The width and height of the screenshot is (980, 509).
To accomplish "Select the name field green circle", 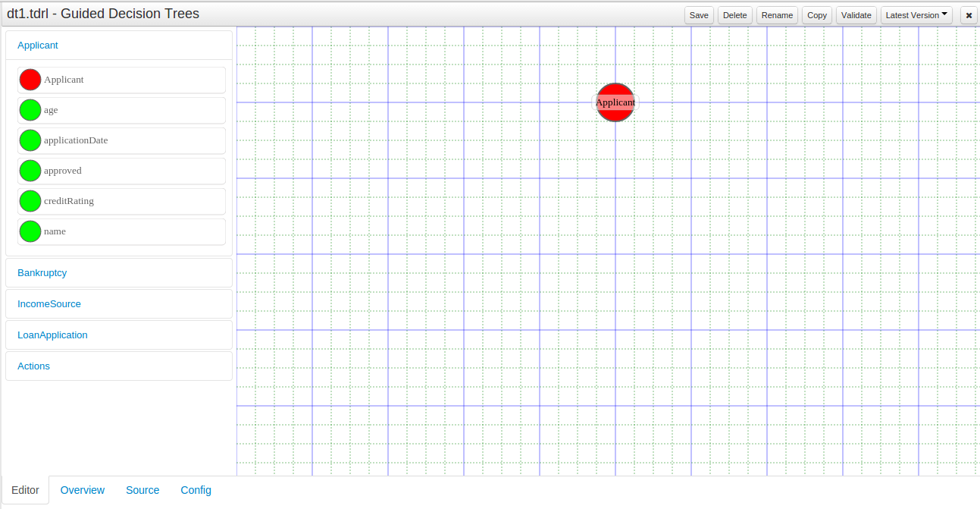I will pos(30,231).
